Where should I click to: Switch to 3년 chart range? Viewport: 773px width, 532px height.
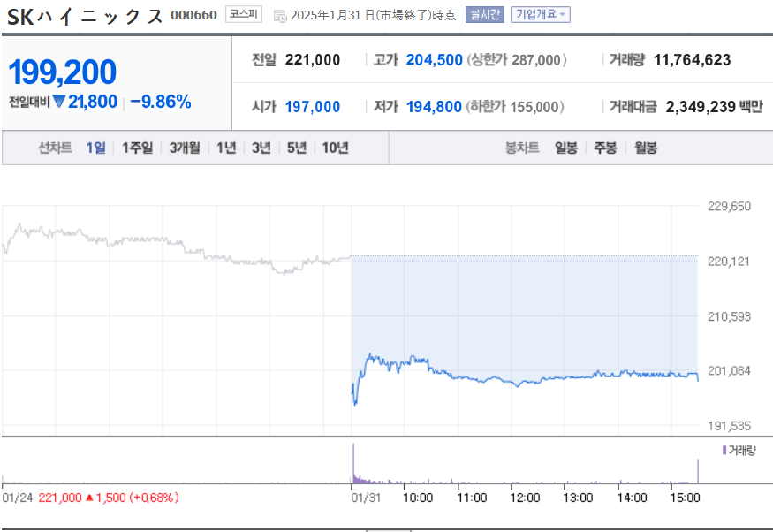(261, 148)
